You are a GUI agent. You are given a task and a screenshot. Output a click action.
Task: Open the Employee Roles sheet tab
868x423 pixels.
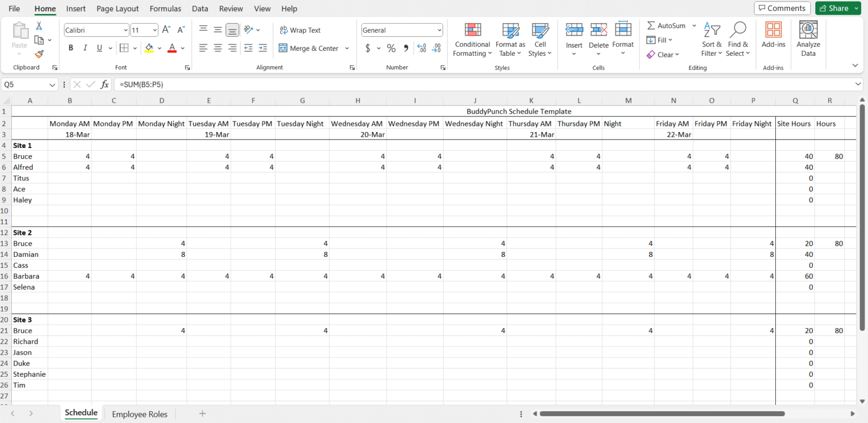[140, 413]
